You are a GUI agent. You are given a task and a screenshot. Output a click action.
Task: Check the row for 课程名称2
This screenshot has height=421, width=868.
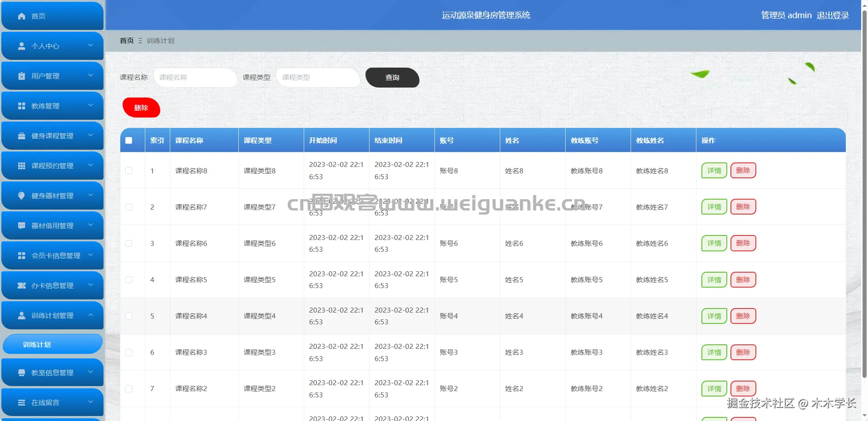pyautogui.click(x=129, y=389)
